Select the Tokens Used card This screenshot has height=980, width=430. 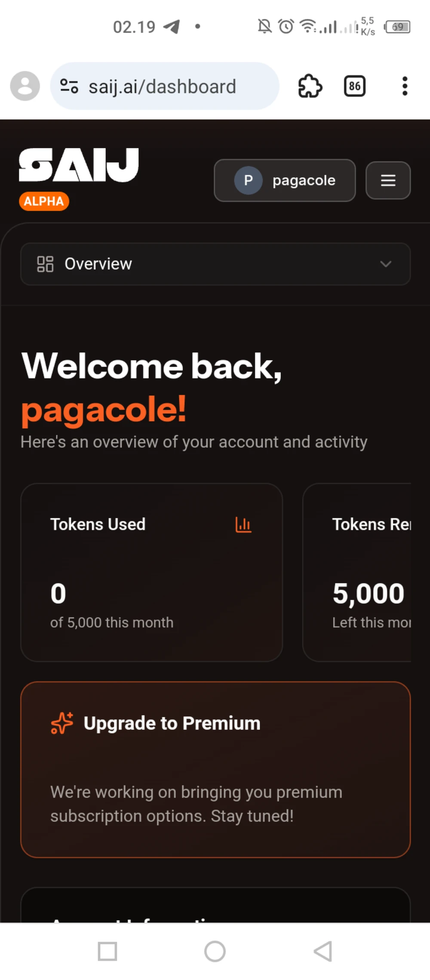151,572
